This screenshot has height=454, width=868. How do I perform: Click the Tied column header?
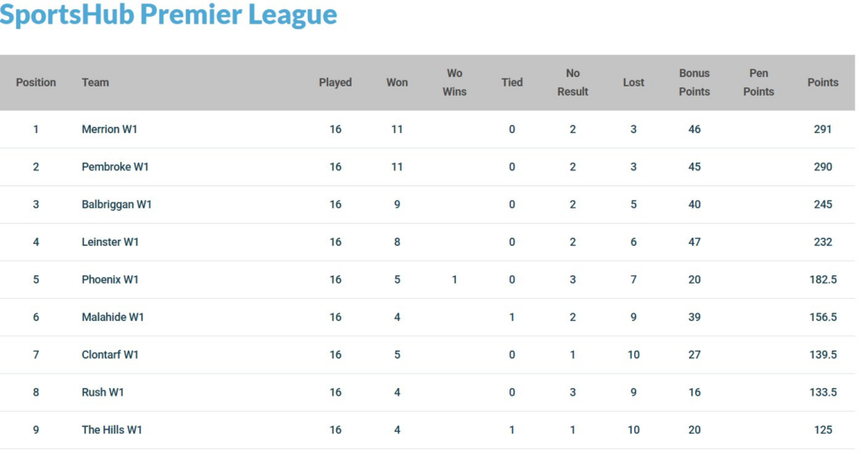(x=512, y=82)
